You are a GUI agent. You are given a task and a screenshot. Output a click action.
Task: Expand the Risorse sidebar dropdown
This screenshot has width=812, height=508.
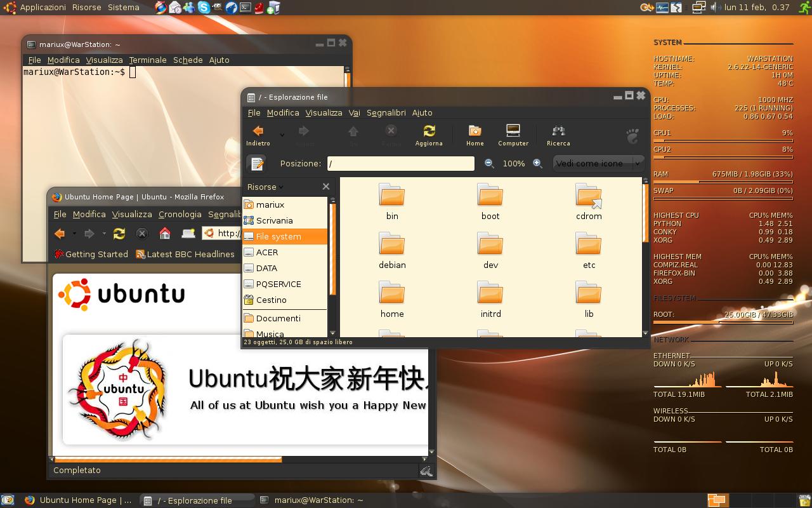click(266, 187)
